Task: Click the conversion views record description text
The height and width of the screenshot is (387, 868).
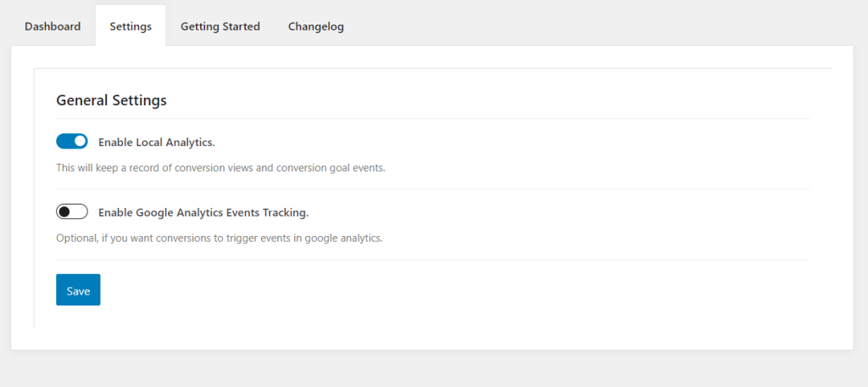Action: [x=221, y=168]
